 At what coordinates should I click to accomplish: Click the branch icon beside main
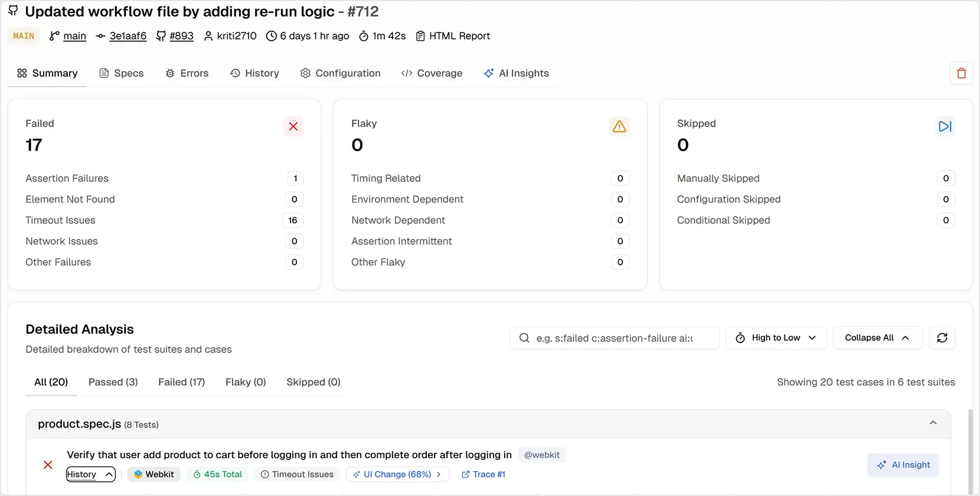54,36
